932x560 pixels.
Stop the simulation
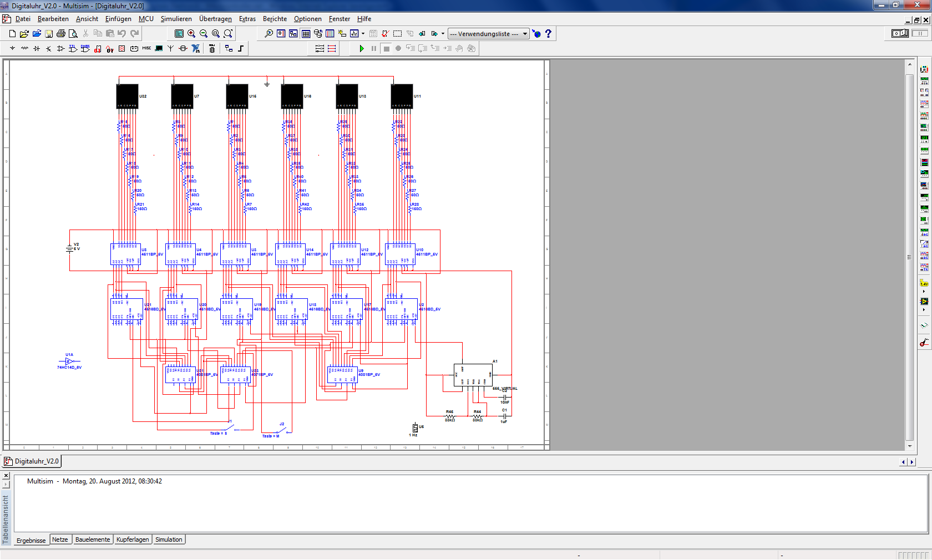386,49
